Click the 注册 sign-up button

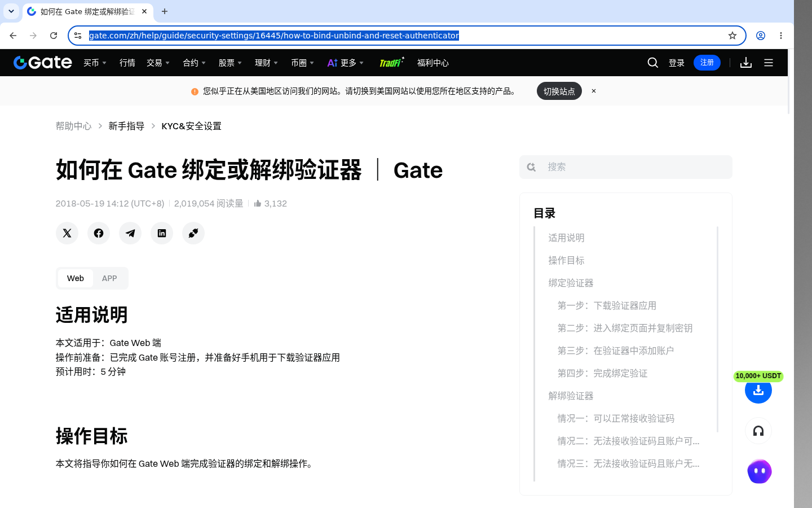(x=707, y=63)
